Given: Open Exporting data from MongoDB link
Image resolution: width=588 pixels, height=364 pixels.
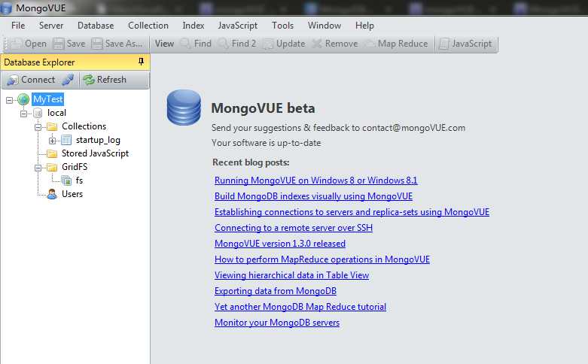Looking at the screenshot, I should pos(276,291).
